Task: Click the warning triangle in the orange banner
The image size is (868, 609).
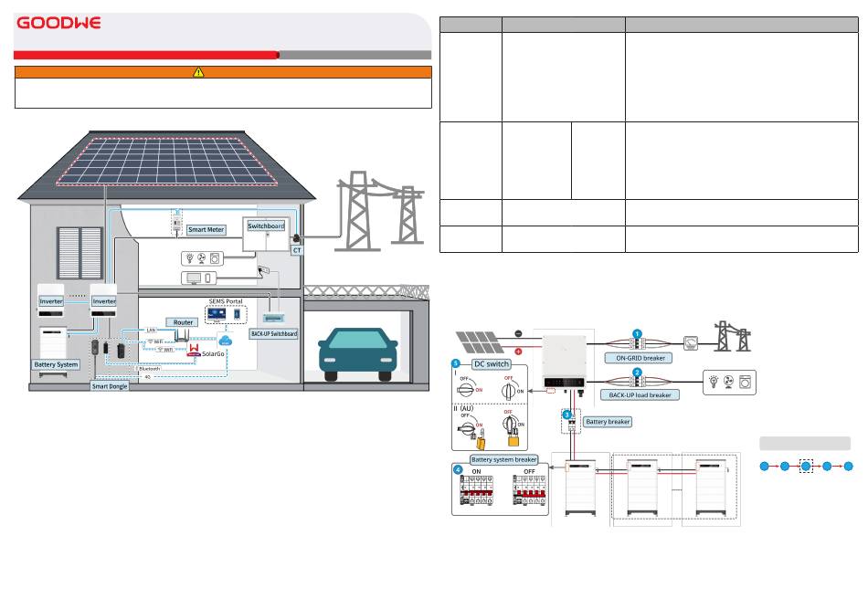Action: pos(198,72)
